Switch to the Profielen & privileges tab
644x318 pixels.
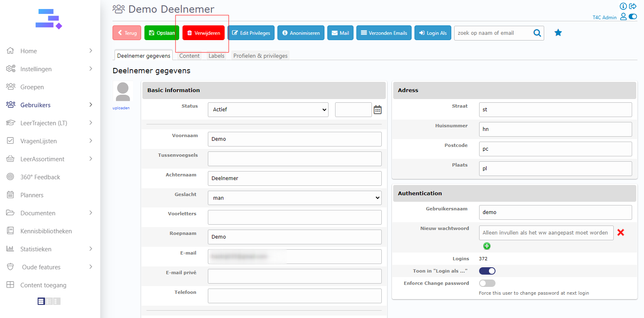click(260, 56)
